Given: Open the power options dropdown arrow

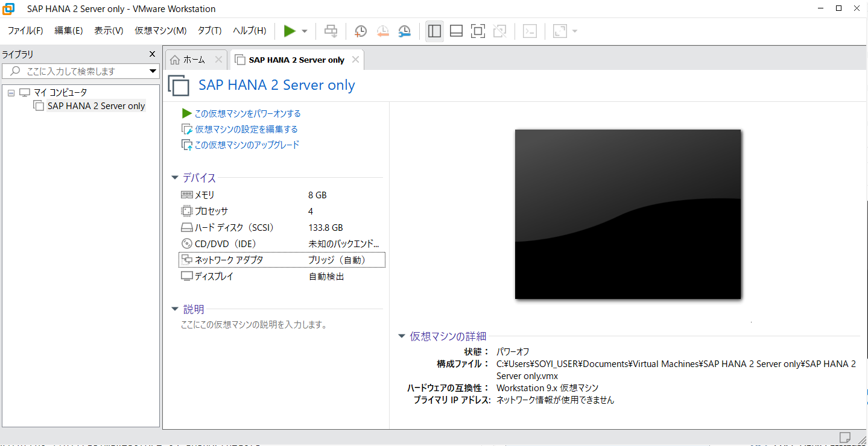Looking at the screenshot, I should (305, 31).
